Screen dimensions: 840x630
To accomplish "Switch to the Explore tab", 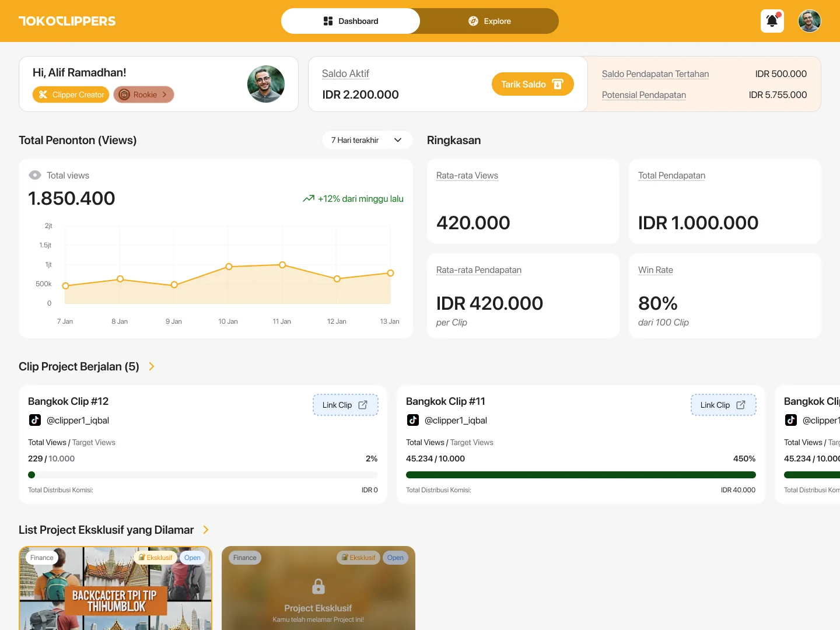I will 489,21.
